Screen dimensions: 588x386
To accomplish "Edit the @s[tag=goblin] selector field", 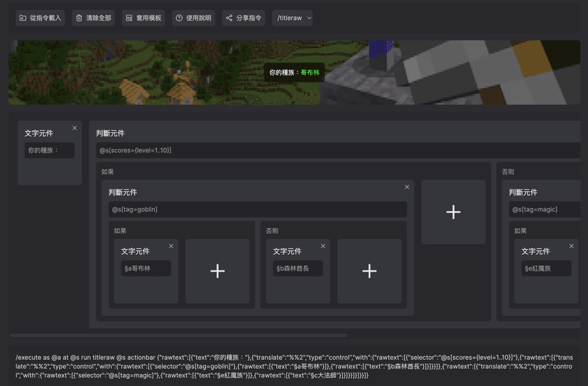I will pos(258,209).
